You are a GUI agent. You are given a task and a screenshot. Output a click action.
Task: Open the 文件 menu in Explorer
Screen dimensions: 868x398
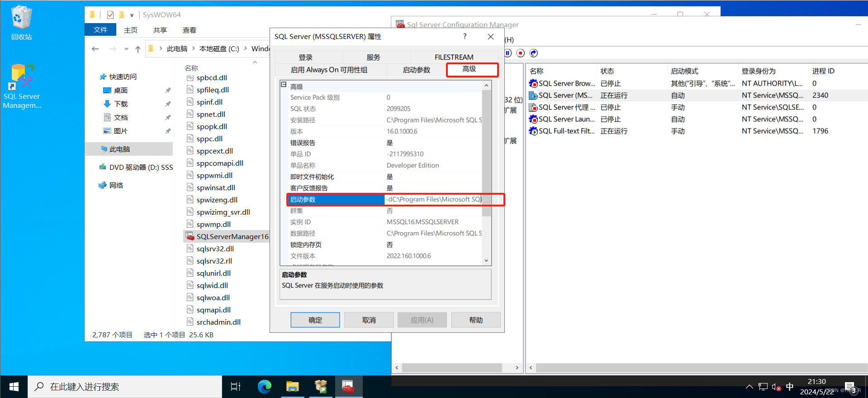[x=100, y=30]
